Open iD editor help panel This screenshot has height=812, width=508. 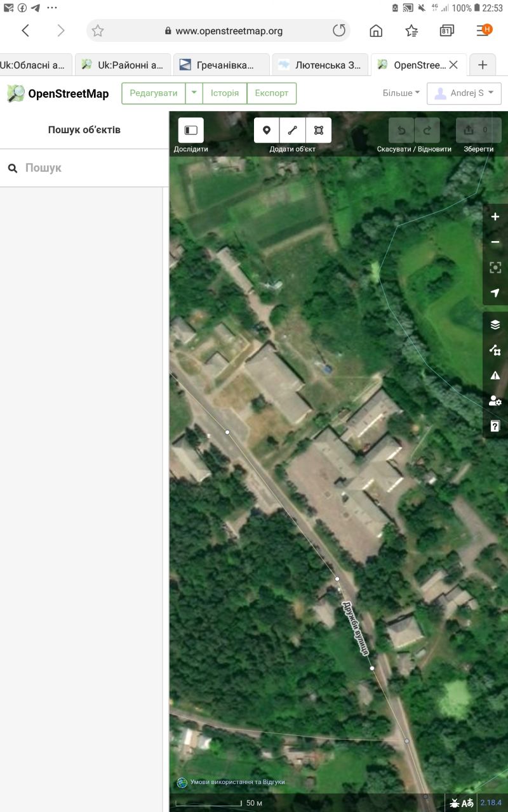click(495, 426)
